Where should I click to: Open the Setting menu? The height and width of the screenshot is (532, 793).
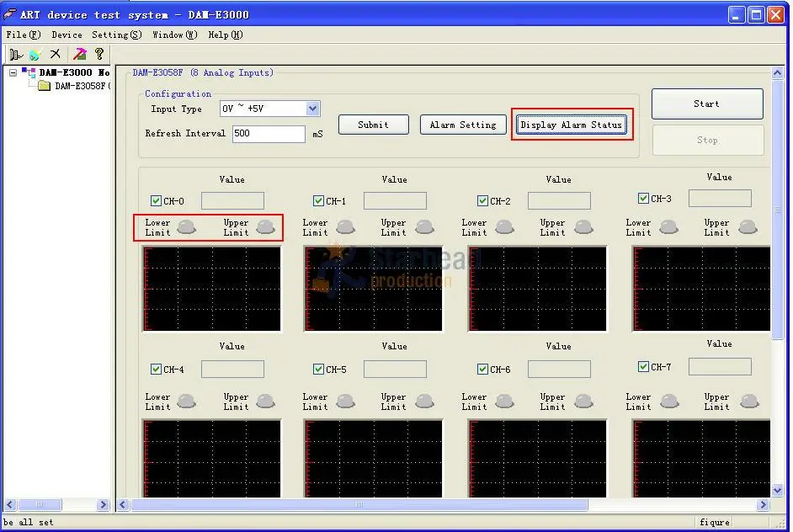117,35
